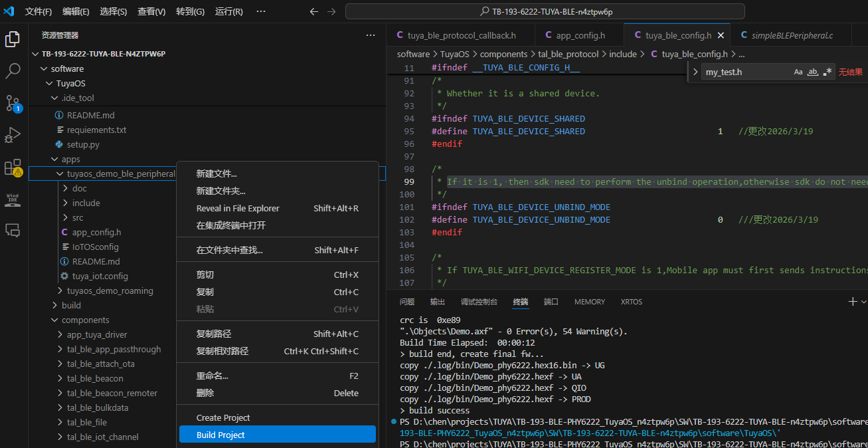Expand the replace field in find widget

click(x=695, y=72)
